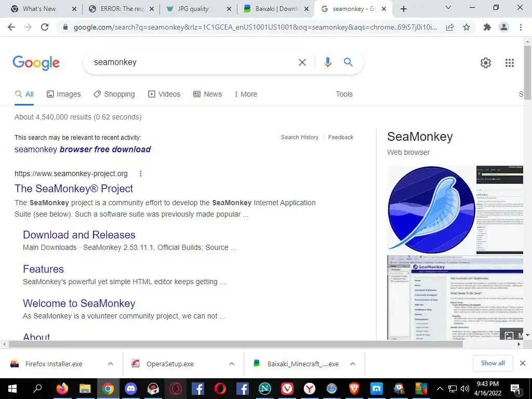Click the voice search microphone icon
Image resolution: width=532 pixels, height=399 pixels.
click(327, 62)
